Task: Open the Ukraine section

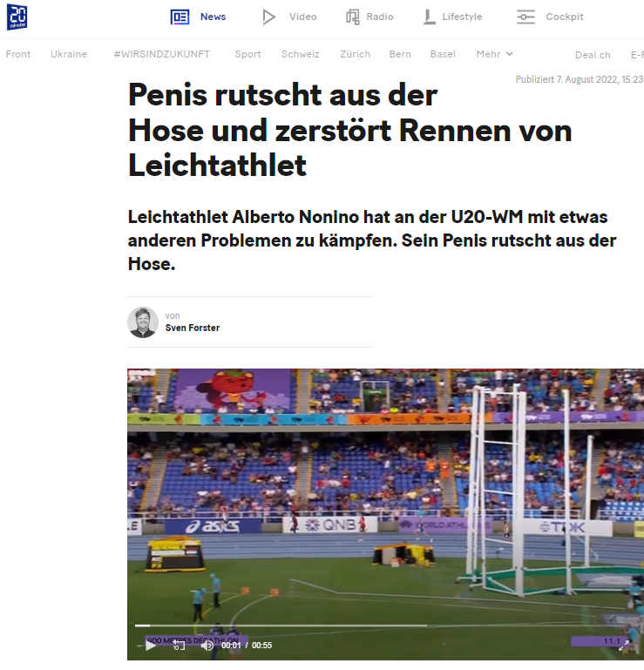Action: [69, 54]
